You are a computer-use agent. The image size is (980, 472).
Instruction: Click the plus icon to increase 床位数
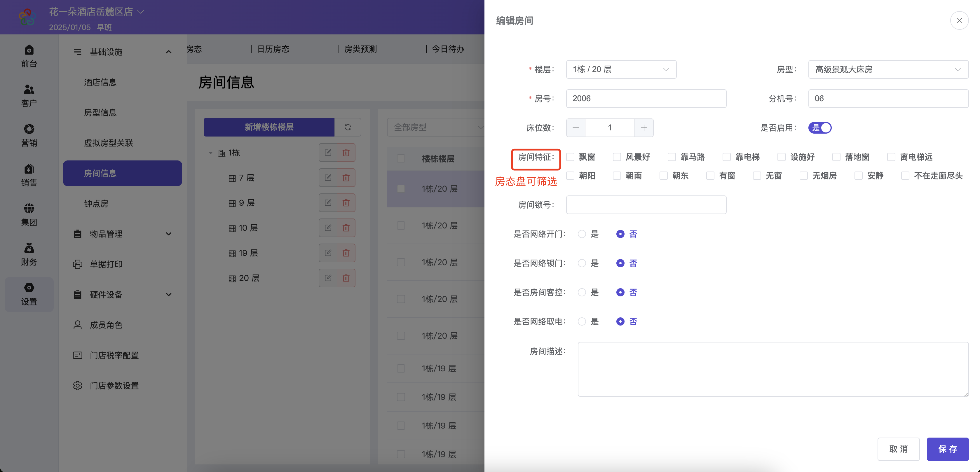pos(644,128)
